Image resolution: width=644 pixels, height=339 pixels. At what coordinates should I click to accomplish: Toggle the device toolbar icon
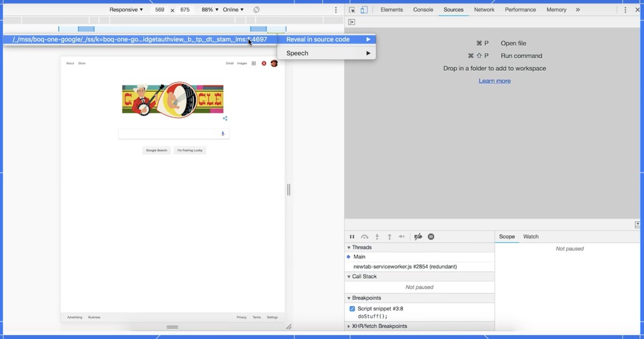point(364,10)
